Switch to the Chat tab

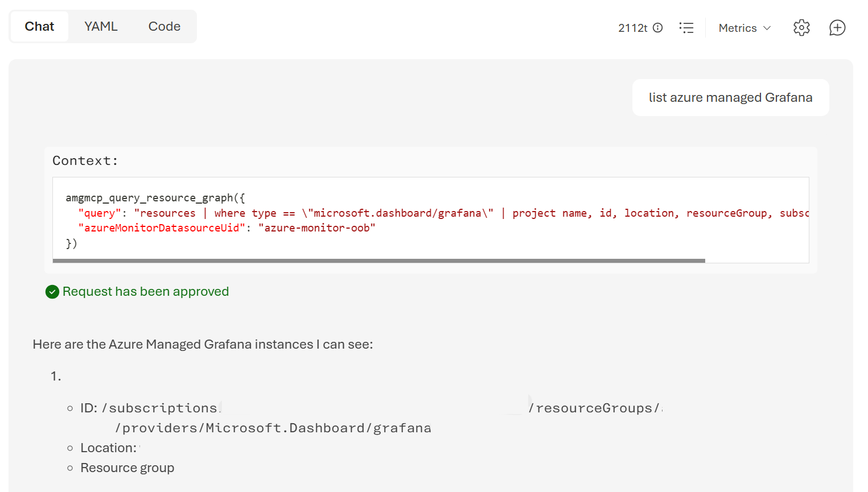point(39,27)
